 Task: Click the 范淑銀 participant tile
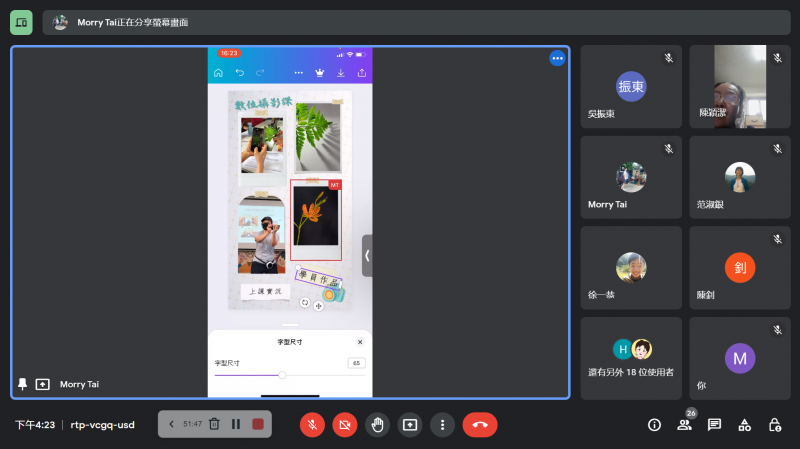740,177
